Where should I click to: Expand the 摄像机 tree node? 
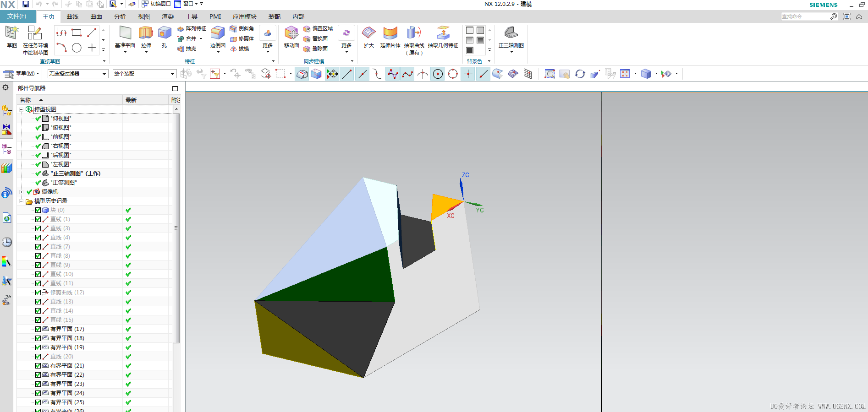(22, 192)
